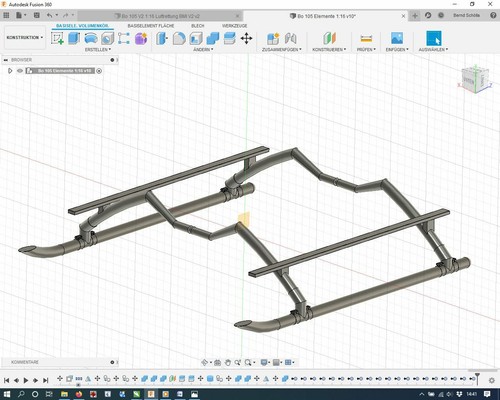The width and height of the screenshot is (500, 400).
Task: Close the Bo 105 Elemente document tab
Action: coord(403,16)
